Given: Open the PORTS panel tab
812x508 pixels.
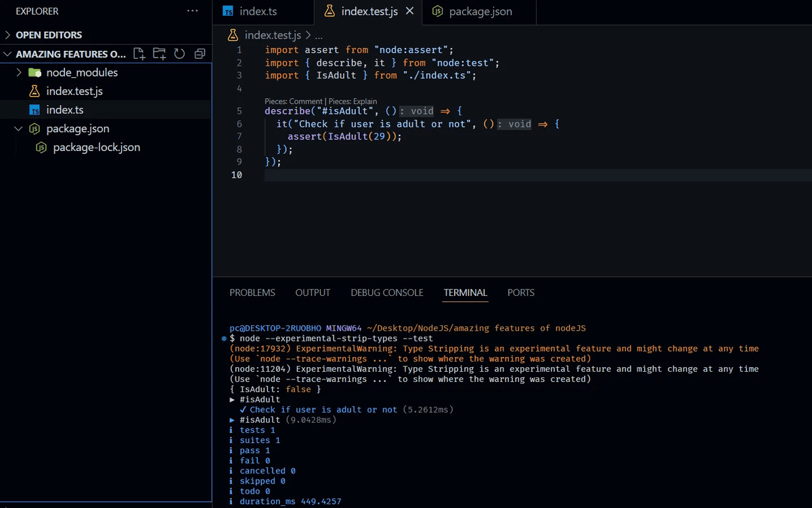Looking at the screenshot, I should 521,293.
